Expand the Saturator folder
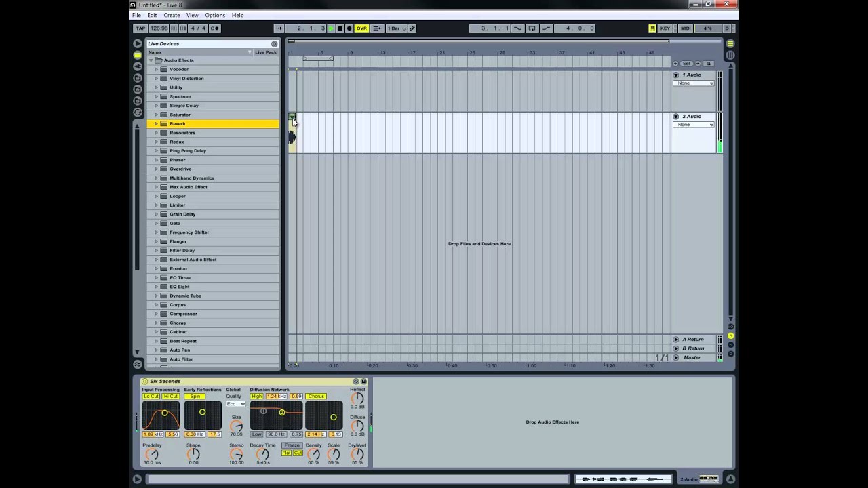This screenshot has height=488, width=868. (x=157, y=115)
